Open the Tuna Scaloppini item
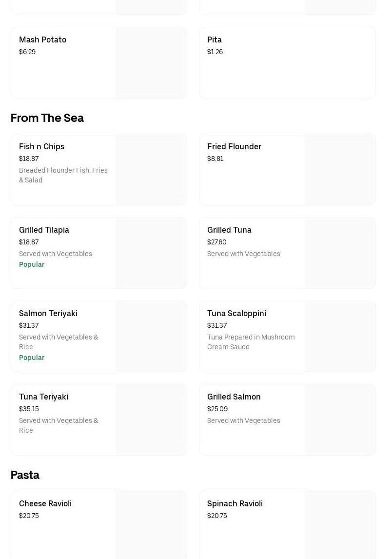392x559 pixels. pos(236,314)
